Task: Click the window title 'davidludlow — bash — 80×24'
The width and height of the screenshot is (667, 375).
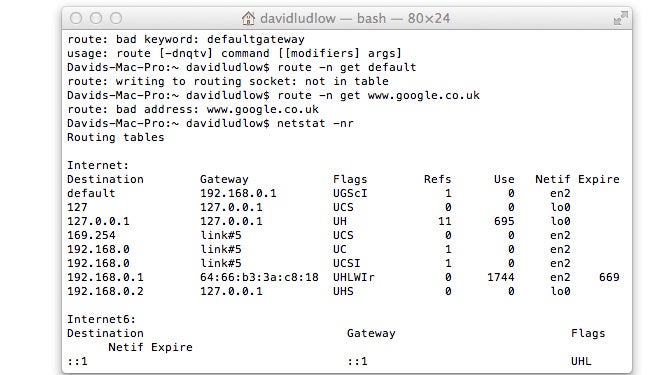Action: 355,18
